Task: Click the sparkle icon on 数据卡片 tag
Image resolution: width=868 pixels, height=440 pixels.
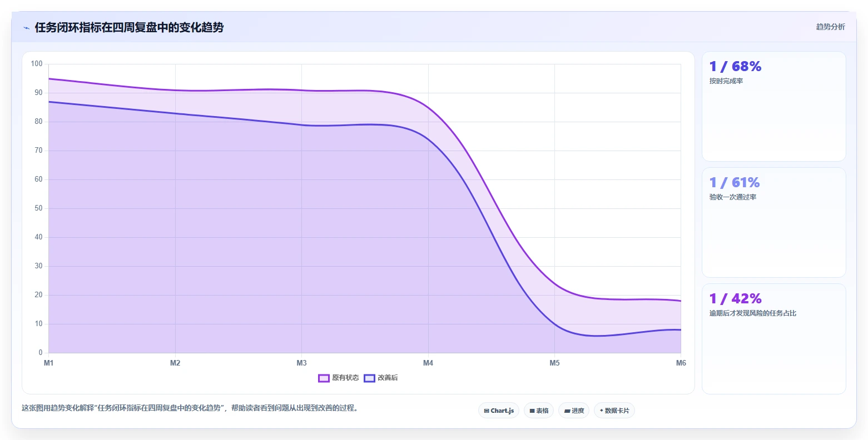Action: pyautogui.click(x=602, y=411)
